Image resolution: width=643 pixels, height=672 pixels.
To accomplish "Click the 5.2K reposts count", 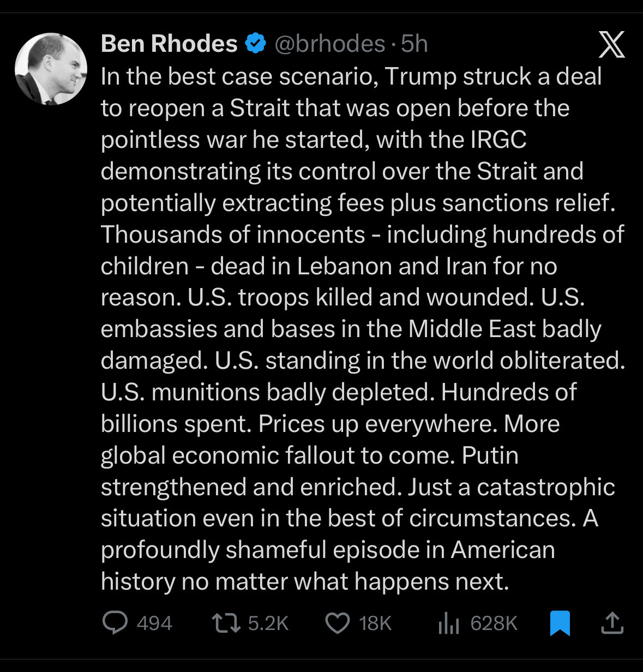I will coord(268,623).
